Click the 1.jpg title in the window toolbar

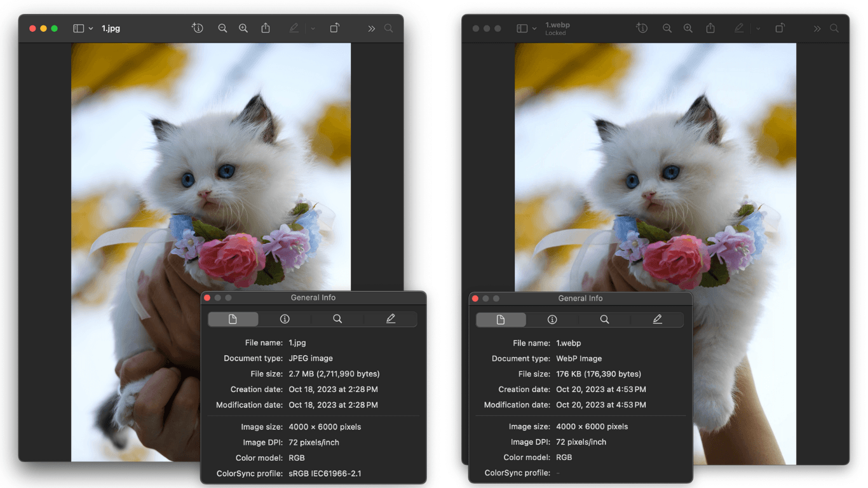(x=111, y=28)
